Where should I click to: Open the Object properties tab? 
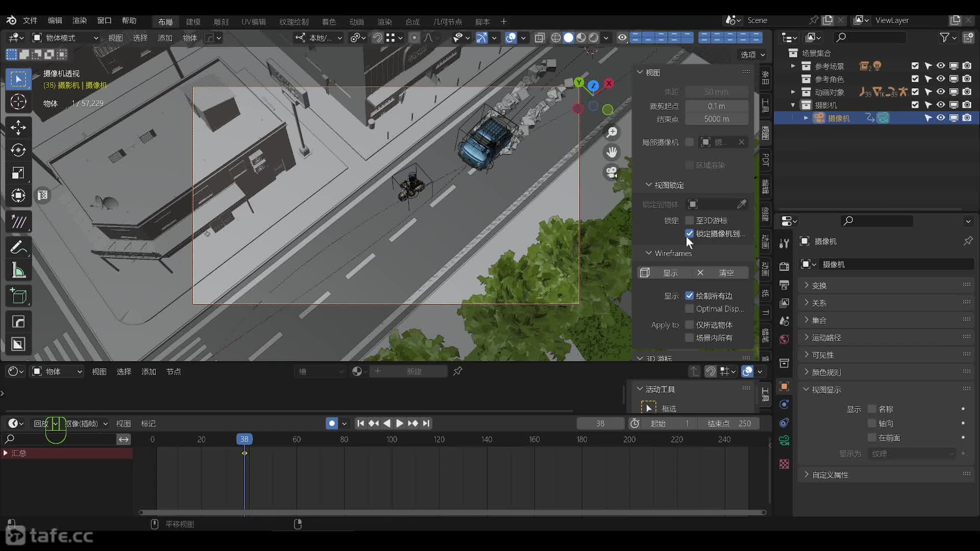coord(785,386)
